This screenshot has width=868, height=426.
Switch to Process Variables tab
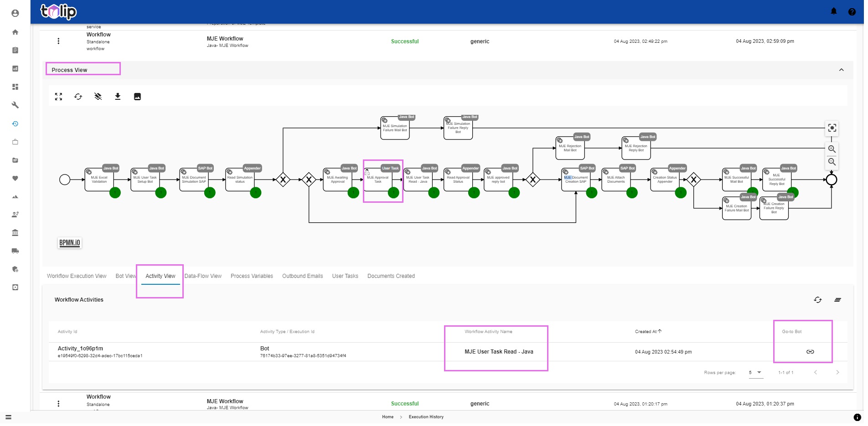252,276
